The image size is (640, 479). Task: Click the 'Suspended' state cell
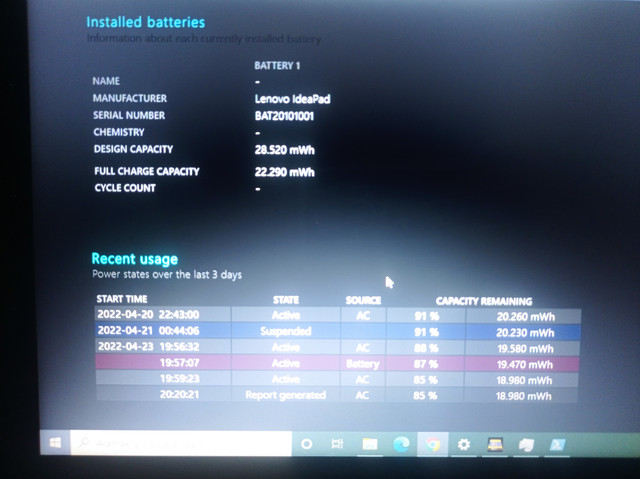tap(286, 331)
